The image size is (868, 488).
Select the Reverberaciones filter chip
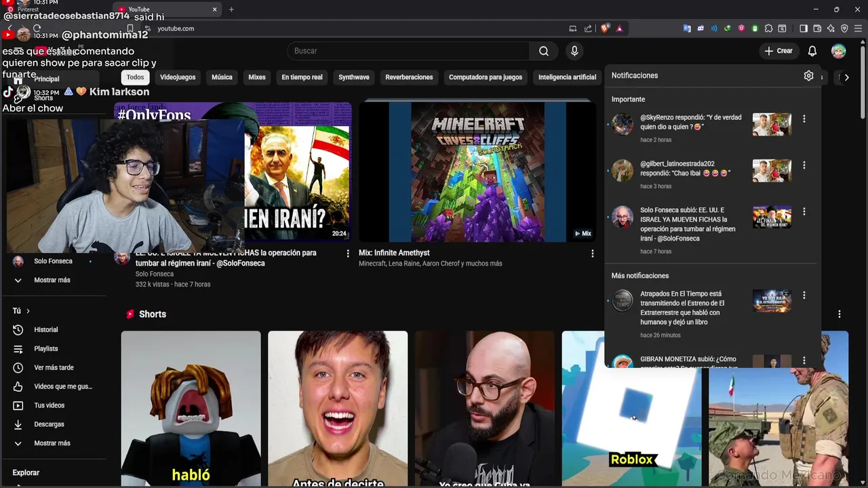[x=409, y=77]
